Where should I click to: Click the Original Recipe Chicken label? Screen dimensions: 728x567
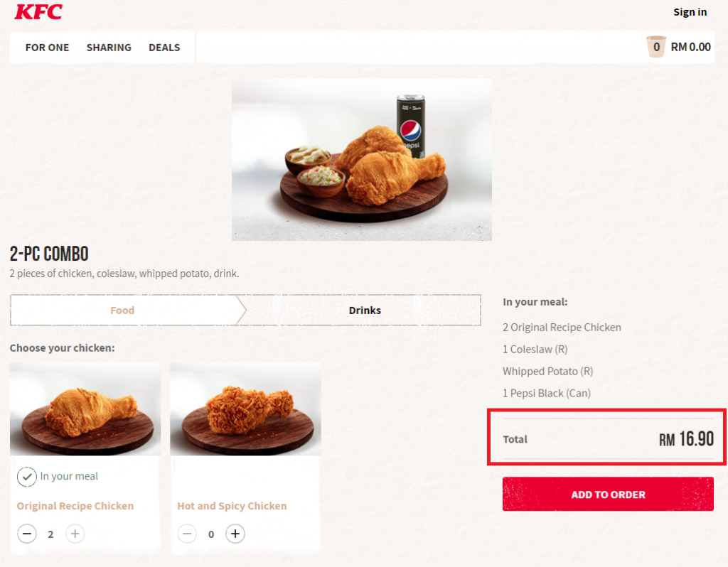[75, 506]
